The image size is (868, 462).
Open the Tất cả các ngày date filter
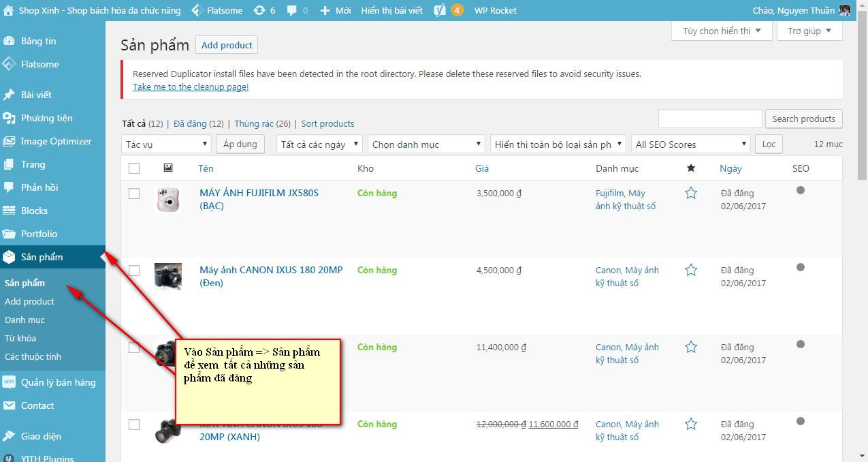click(x=320, y=144)
